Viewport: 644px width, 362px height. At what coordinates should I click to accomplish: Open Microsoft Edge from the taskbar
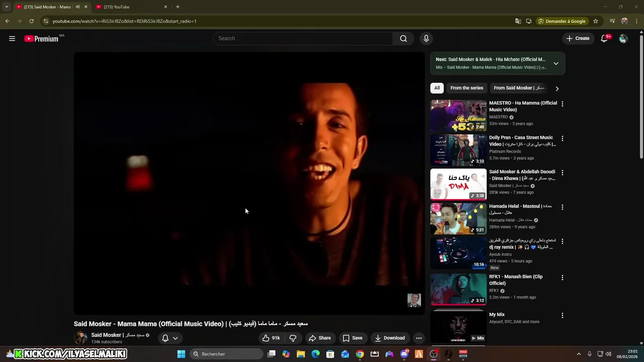coord(315,354)
